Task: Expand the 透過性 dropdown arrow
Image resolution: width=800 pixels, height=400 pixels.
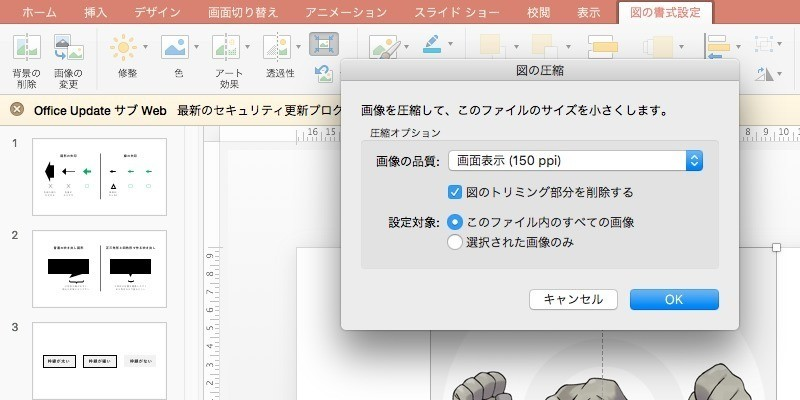Action: click(x=298, y=47)
